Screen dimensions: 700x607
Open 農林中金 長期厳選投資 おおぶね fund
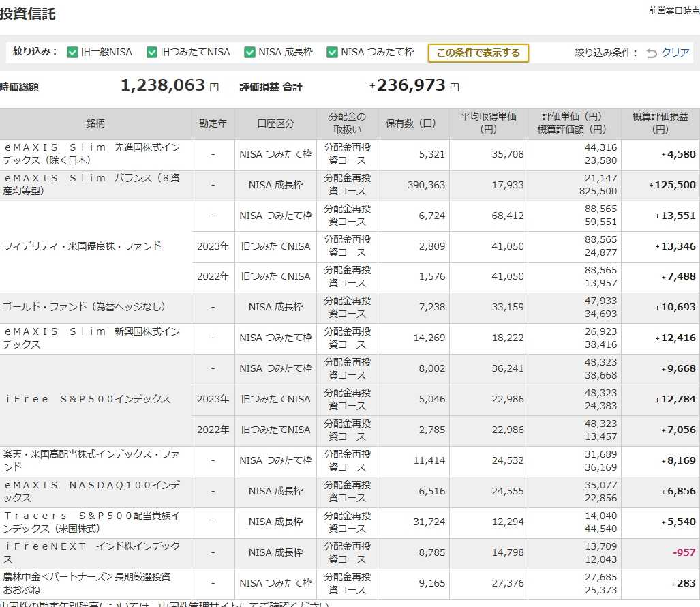point(87,583)
